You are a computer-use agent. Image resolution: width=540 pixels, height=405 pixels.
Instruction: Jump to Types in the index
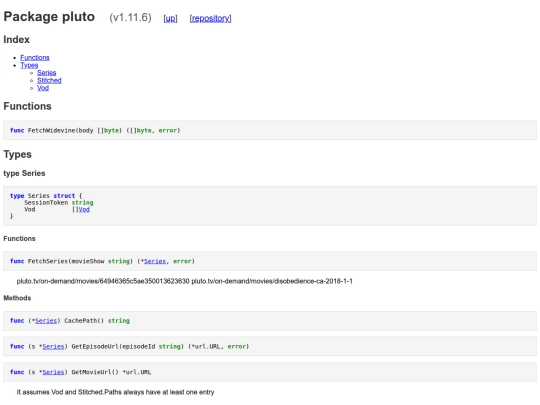click(x=29, y=65)
